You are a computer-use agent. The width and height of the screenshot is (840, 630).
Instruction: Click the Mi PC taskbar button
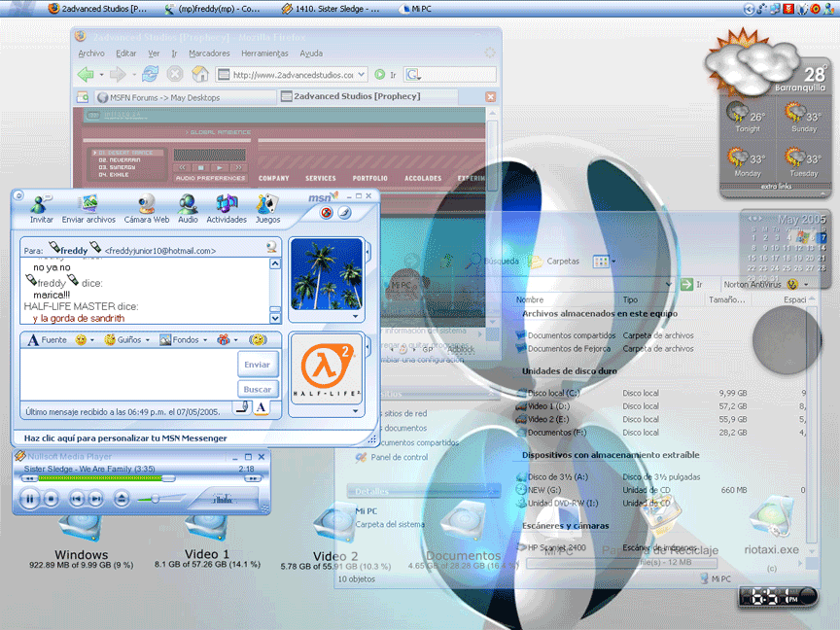coord(415,9)
